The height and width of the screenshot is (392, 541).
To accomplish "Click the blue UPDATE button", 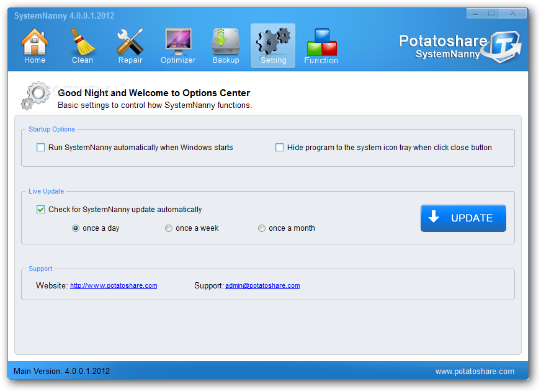I will [x=463, y=218].
